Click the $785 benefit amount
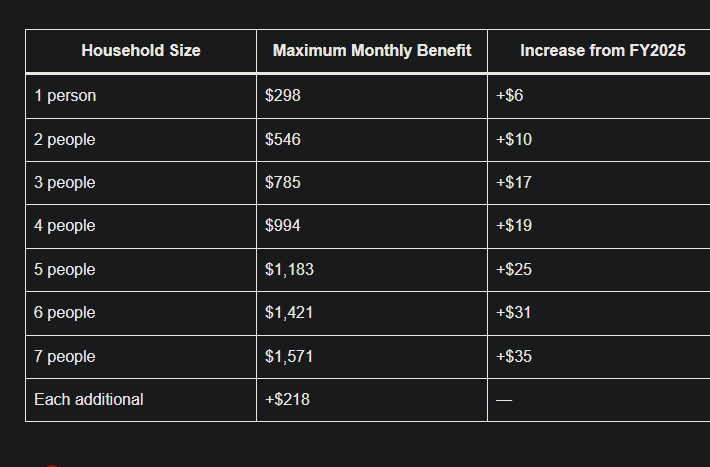The image size is (710, 467). pyautogui.click(x=283, y=183)
